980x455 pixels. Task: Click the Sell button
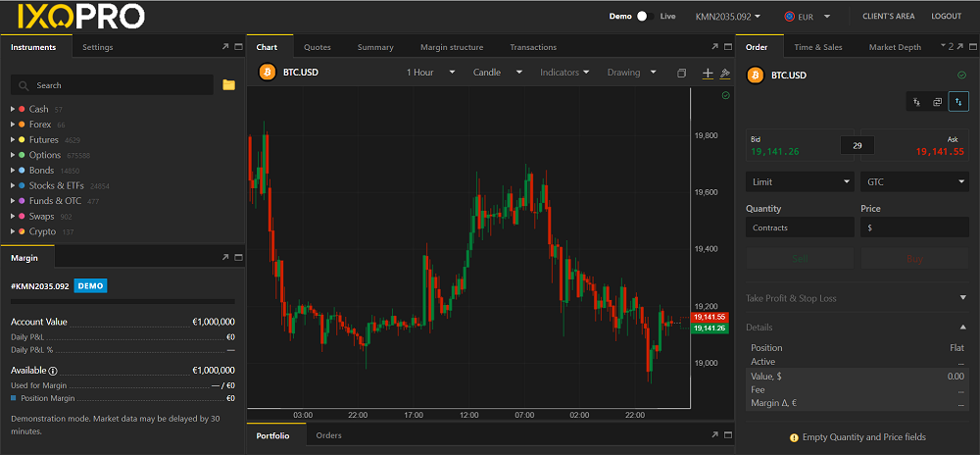[x=800, y=258]
